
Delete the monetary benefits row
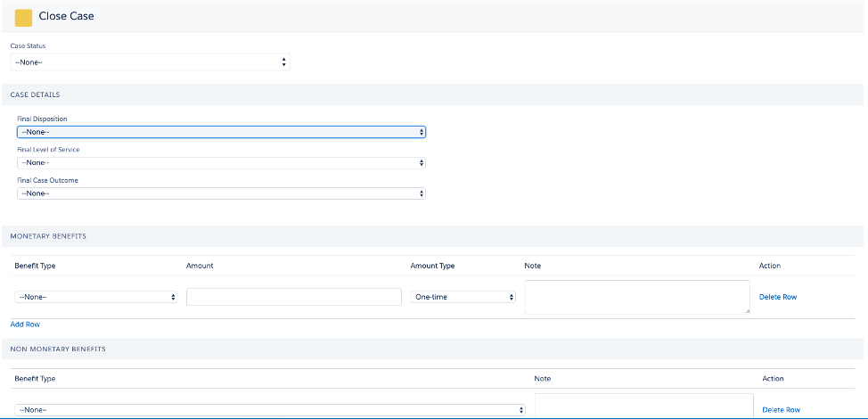tap(778, 297)
